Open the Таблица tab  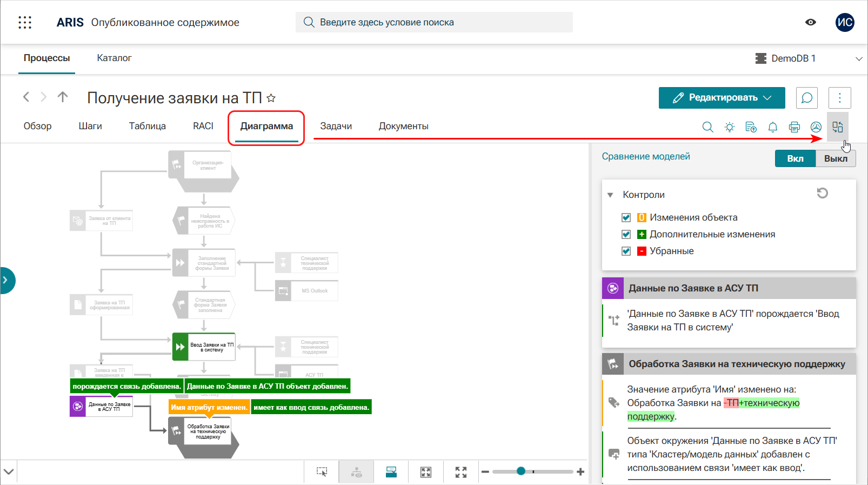click(x=147, y=126)
